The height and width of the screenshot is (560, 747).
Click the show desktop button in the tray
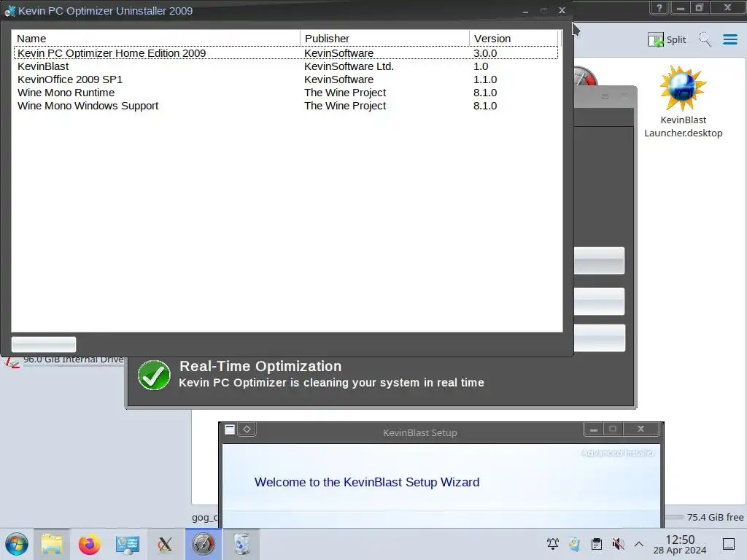point(729,544)
